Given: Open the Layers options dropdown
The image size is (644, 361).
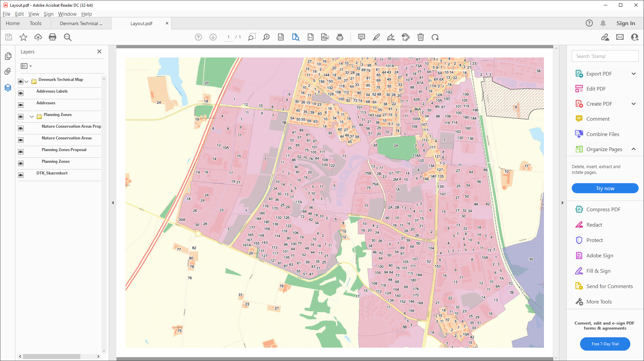Looking at the screenshot, I should (x=26, y=66).
